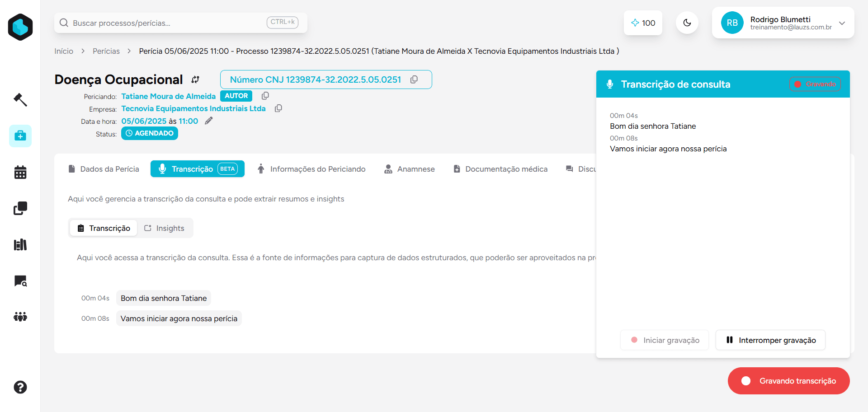Image resolution: width=868 pixels, height=412 pixels.
Task: Open the Anamnese tab
Action: [x=409, y=169]
